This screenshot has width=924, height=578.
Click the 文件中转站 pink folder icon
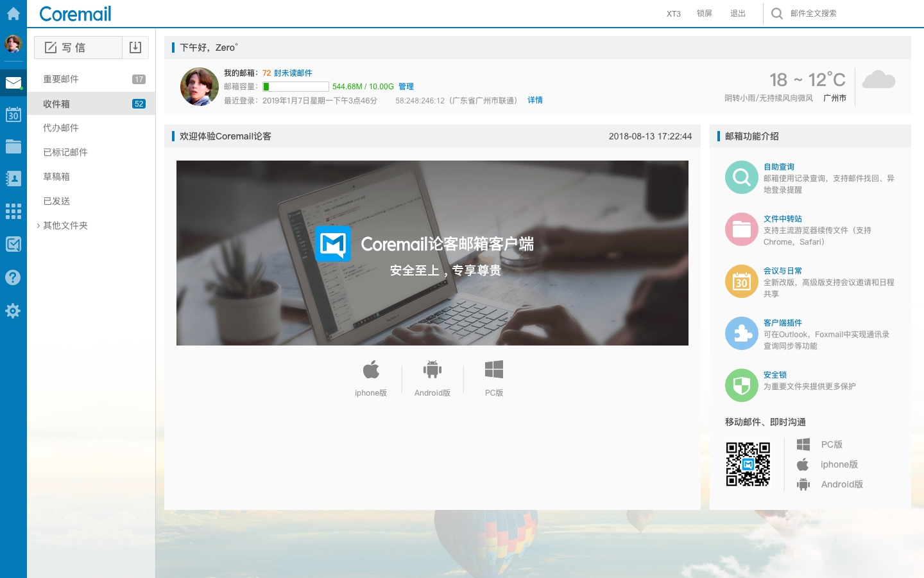pyautogui.click(x=742, y=229)
